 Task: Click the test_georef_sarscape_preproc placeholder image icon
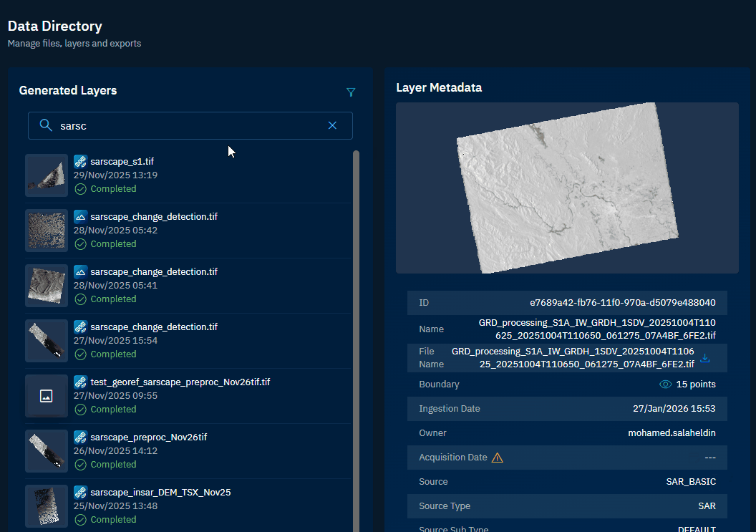click(x=47, y=395)
